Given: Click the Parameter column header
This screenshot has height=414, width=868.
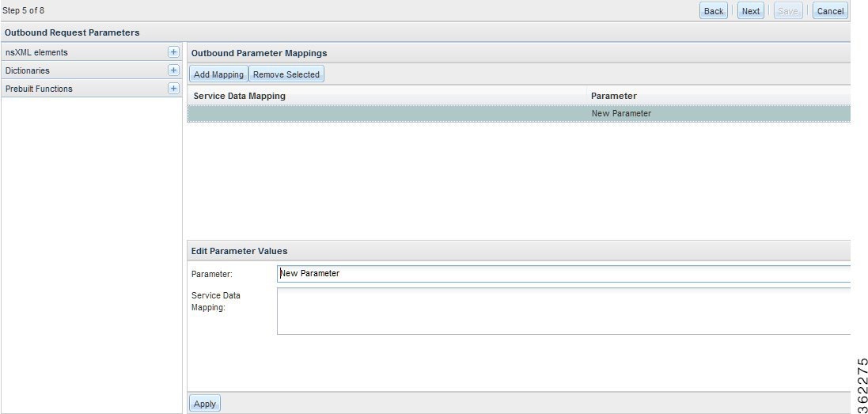Looking at the screenshot, I should coord(718,96).
